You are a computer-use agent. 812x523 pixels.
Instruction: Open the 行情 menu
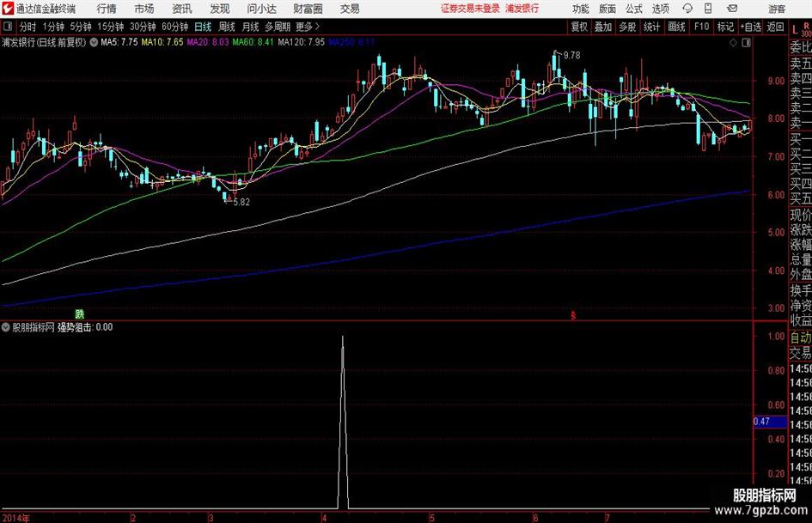click(x=107, y=9)
